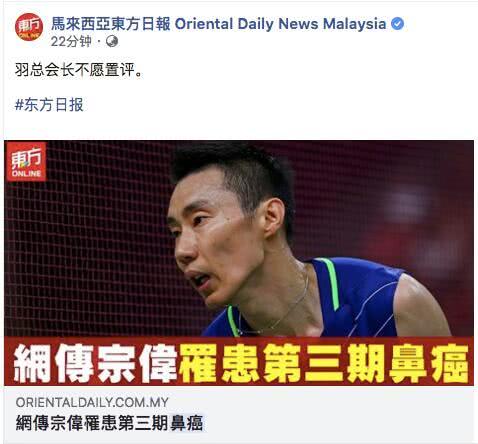Viewport: 478px width, 444px height.
Task: Open the 網傳宗偉罹患第三期鼻癌 article title
Action: [x=109, y=423]
